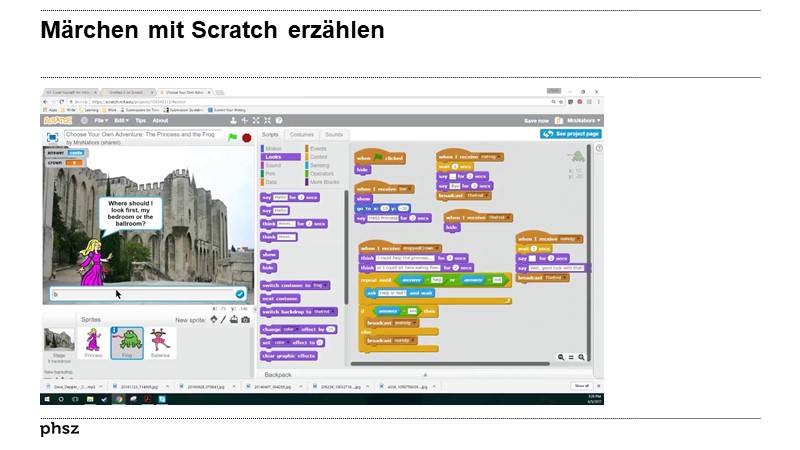800x450 pixels.
Task: Select the Operators block category
Action: tap(321, 173)
